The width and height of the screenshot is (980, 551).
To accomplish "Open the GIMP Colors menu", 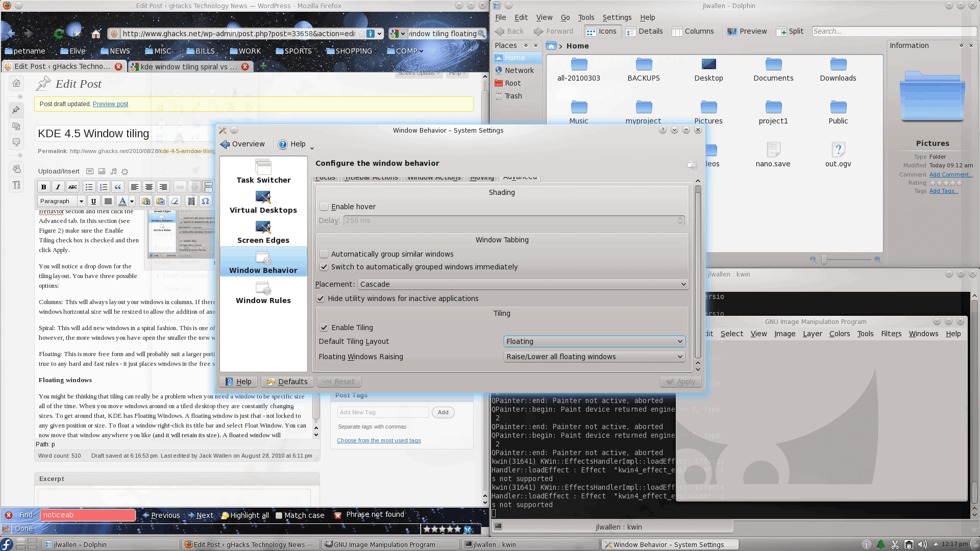I will (839, 334).
